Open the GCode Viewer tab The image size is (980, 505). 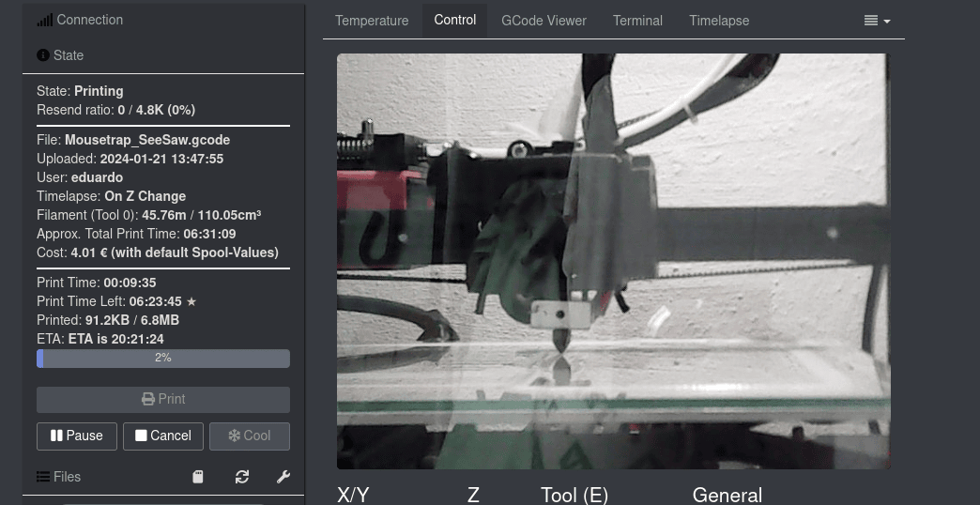click(x=544, y=21)
